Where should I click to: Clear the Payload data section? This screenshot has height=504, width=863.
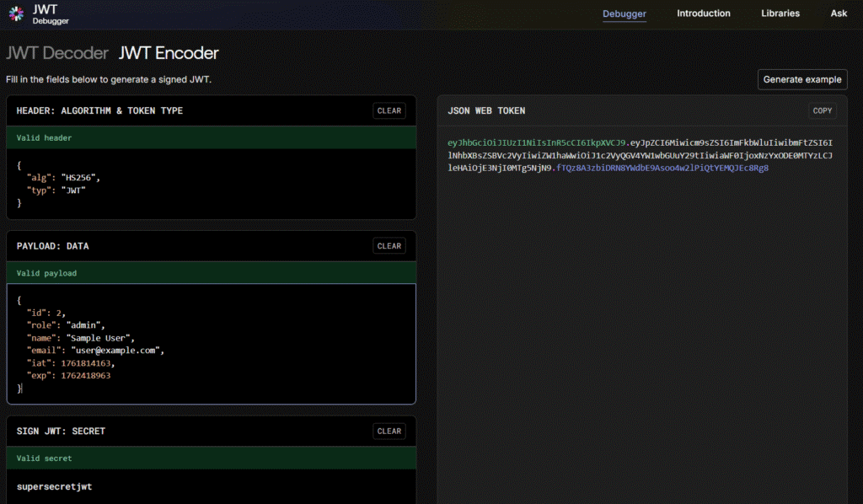click(389, 246)
